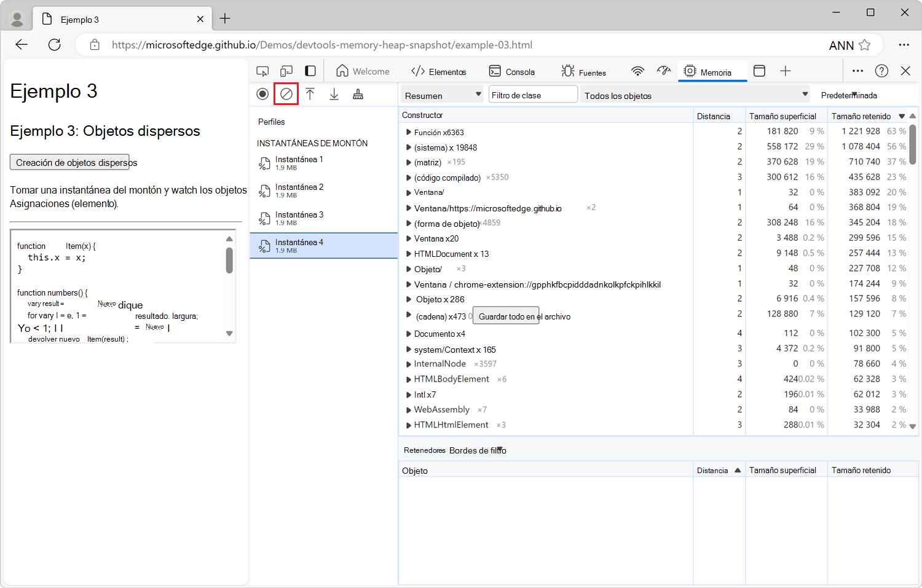Screen dimensions: 922x588
Task: Go back to previous page
Action: point(22,44)
